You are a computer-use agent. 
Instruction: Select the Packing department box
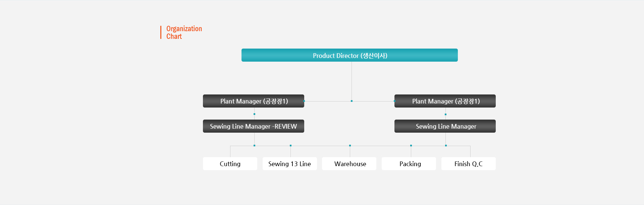409,164
